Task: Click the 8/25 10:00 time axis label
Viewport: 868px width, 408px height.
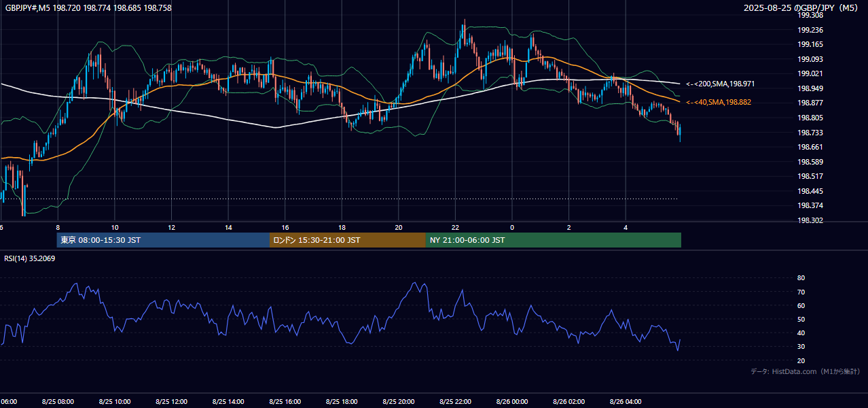Action: pyautogui.click(x=115, y=401)
